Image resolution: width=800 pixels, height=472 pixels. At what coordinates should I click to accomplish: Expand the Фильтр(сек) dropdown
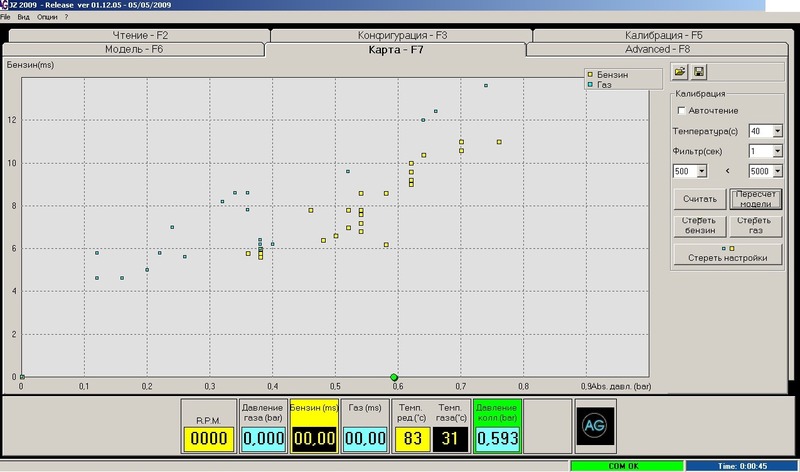(777, 151)
